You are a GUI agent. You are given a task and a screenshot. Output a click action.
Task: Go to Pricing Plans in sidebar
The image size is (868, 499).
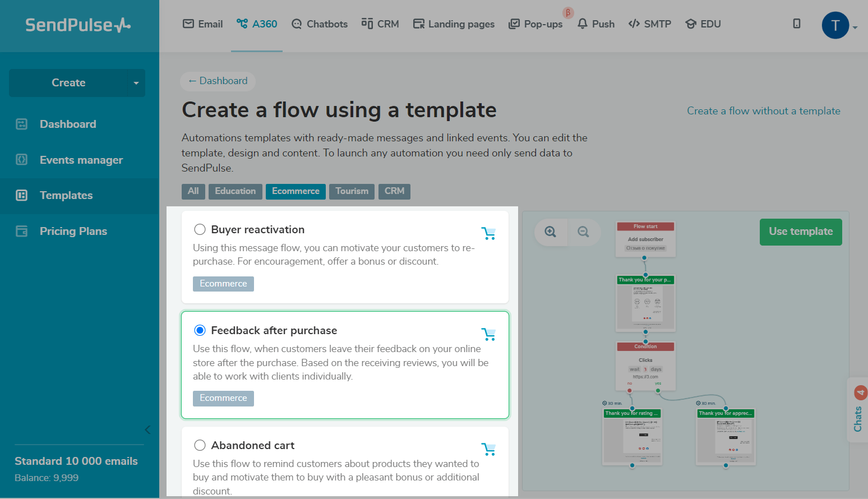coord(73,231)
